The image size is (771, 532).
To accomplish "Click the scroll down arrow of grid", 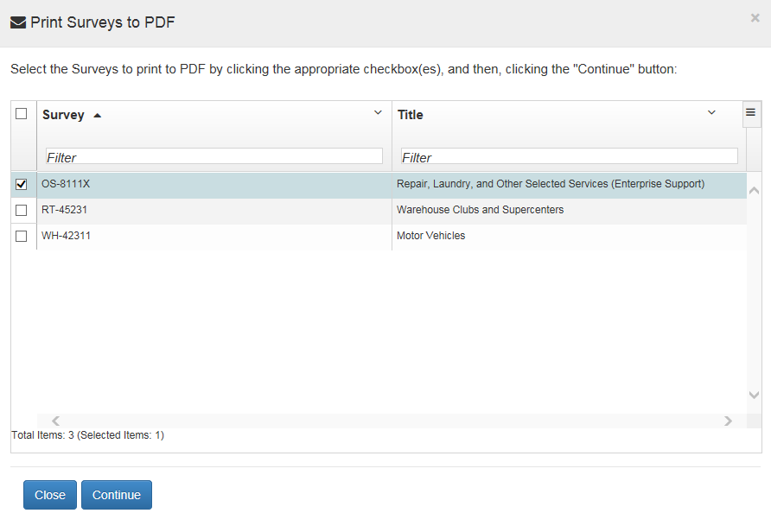I will coord(753,395).
